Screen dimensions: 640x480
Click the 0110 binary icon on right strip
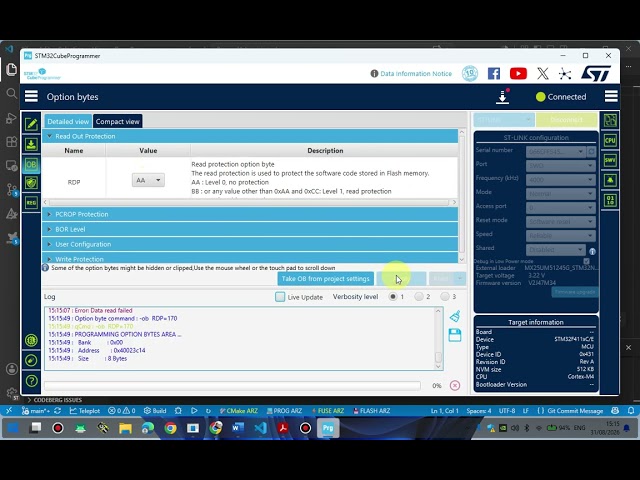(x=610, y=200)
